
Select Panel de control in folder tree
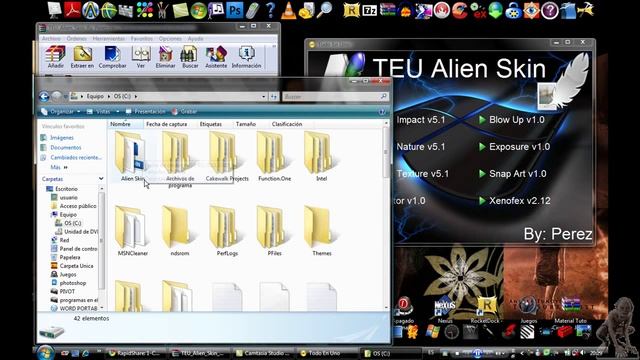pyautogui.click(x=78, y=249)
